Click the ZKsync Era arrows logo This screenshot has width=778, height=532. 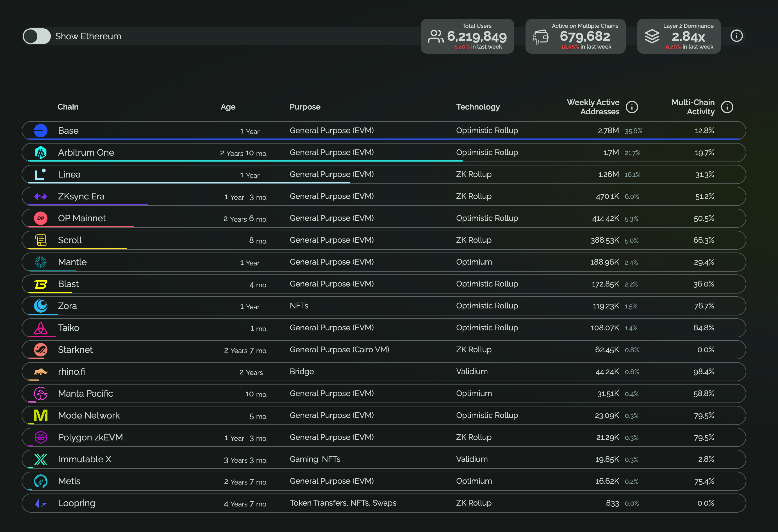click(41, 197)
